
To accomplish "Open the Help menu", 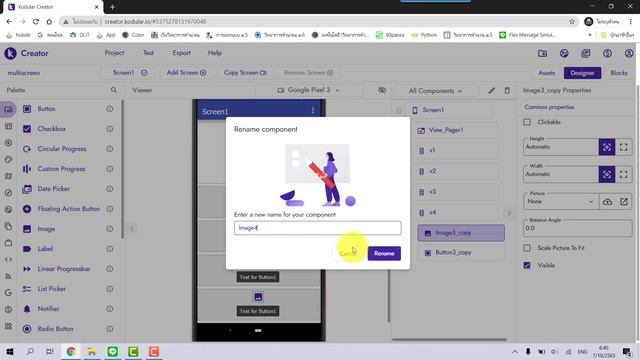I will pyautogui.click(x=215, y=53).
